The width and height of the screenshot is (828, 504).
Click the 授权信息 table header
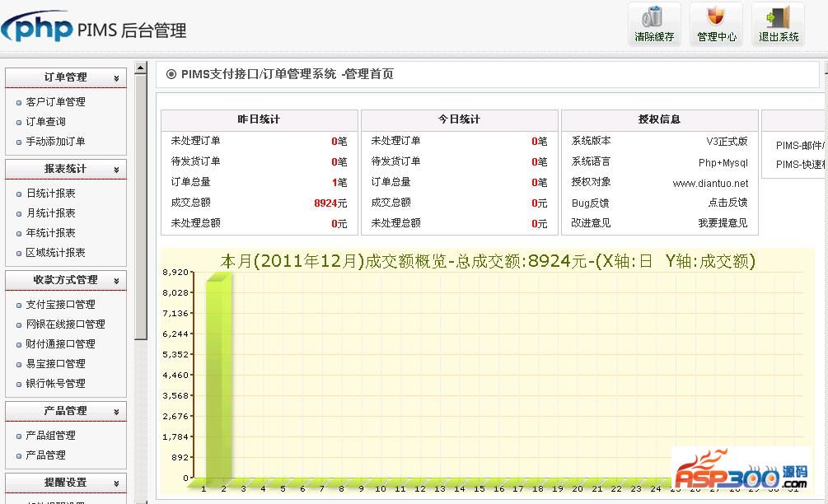[x=660, y=119]
